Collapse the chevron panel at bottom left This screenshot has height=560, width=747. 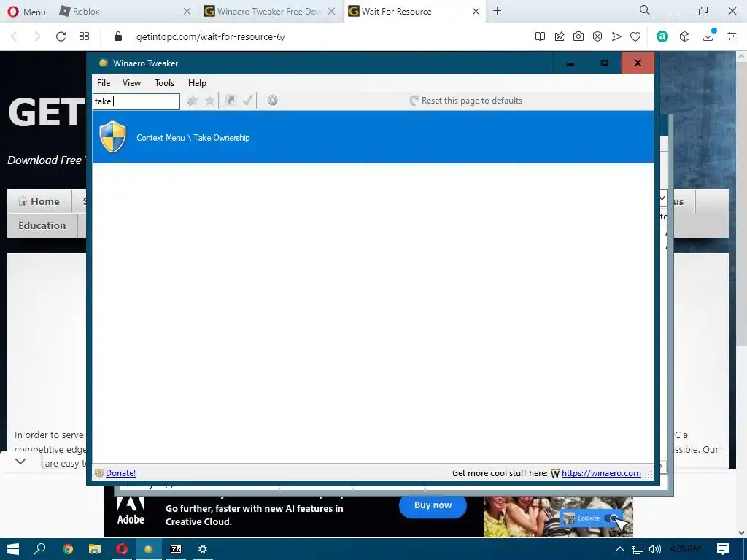(x=20, y=462)
